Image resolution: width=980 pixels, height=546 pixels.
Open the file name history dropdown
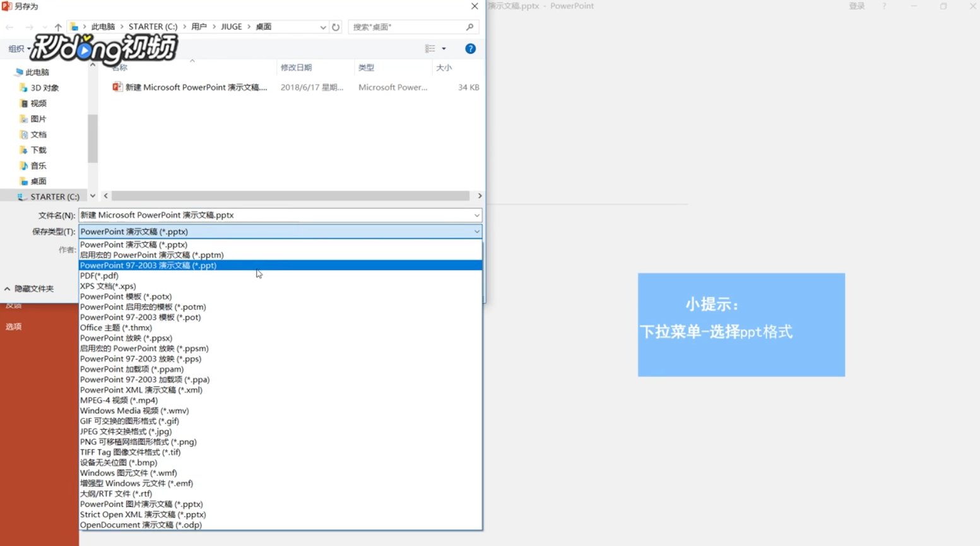476,215
